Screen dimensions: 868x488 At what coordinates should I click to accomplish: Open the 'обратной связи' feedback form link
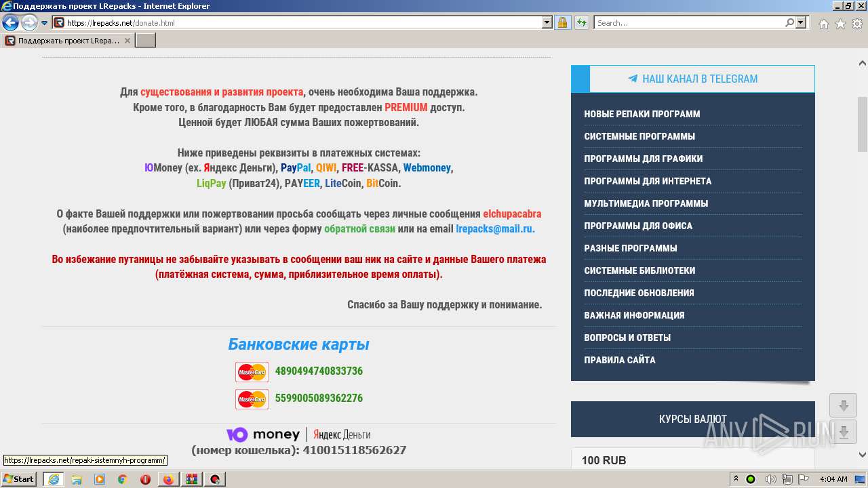coord(359,229)
